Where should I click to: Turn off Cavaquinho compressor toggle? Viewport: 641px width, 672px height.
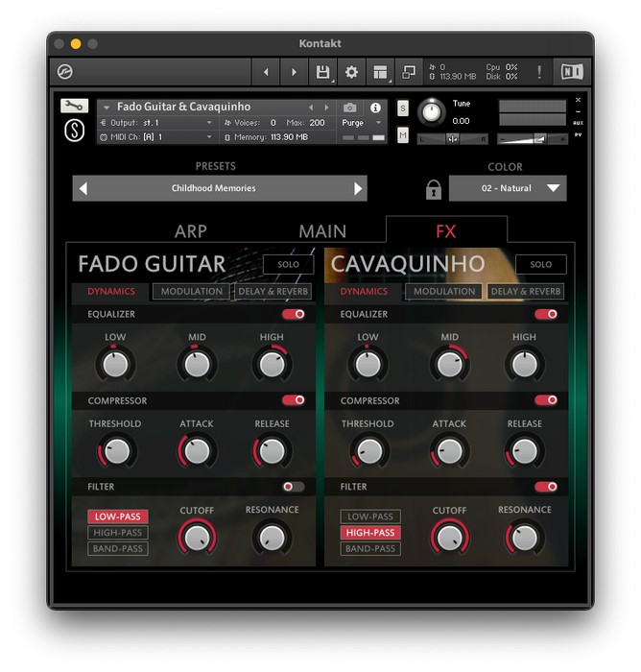click(x=546, y=400)
